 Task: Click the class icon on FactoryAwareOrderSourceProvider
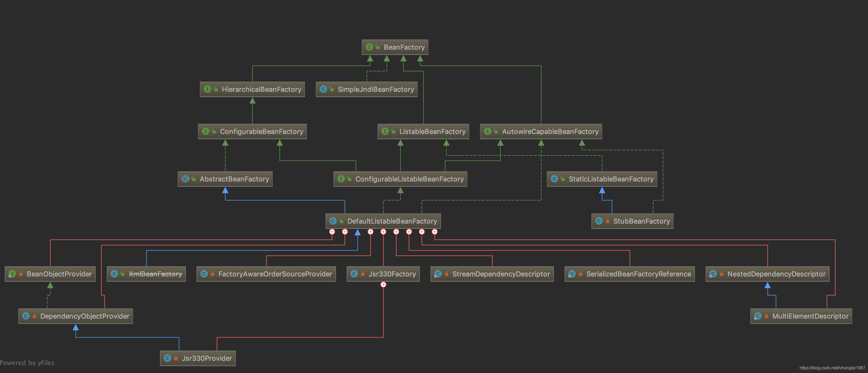pyautogui.click(x=204, y=274)
